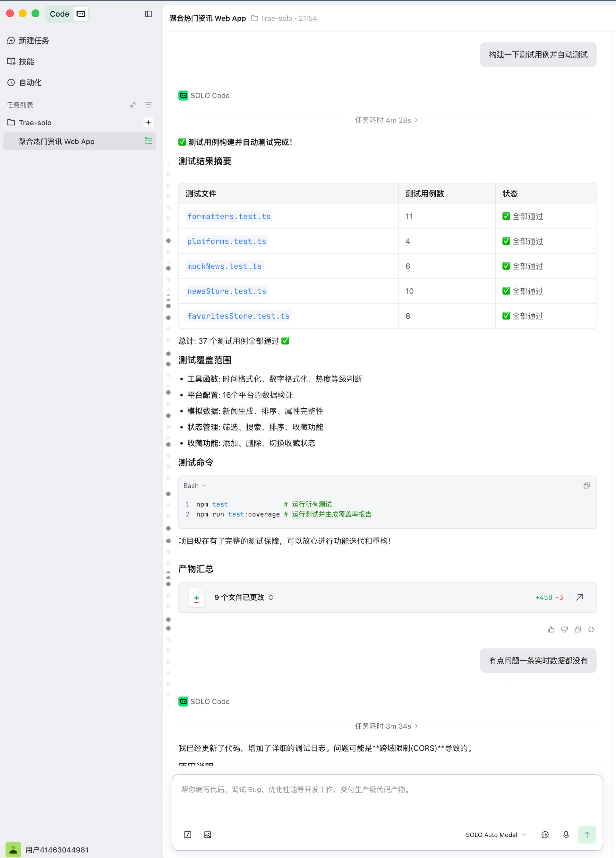Click the chat message input field
616x858 pixels.
point(387,802)
